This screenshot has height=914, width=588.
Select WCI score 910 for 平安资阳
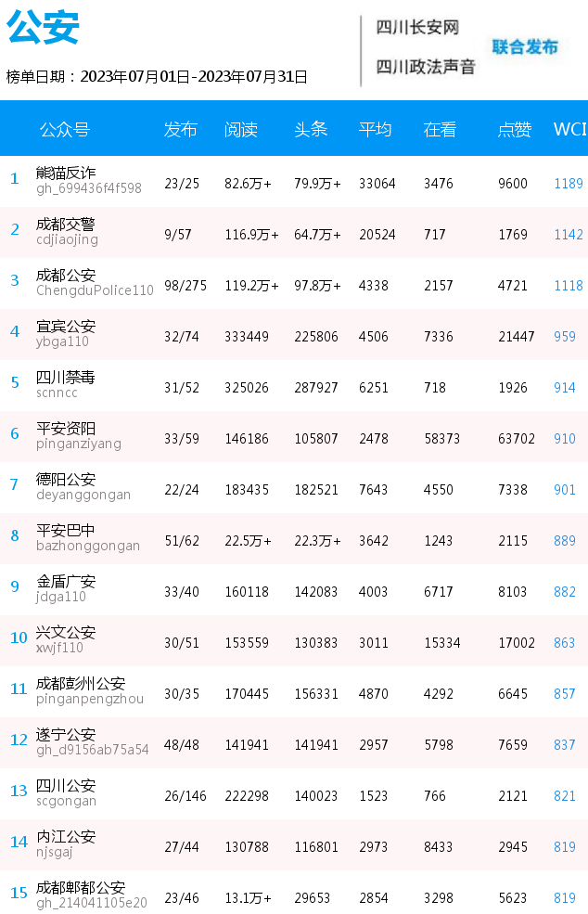coord(565,438)
